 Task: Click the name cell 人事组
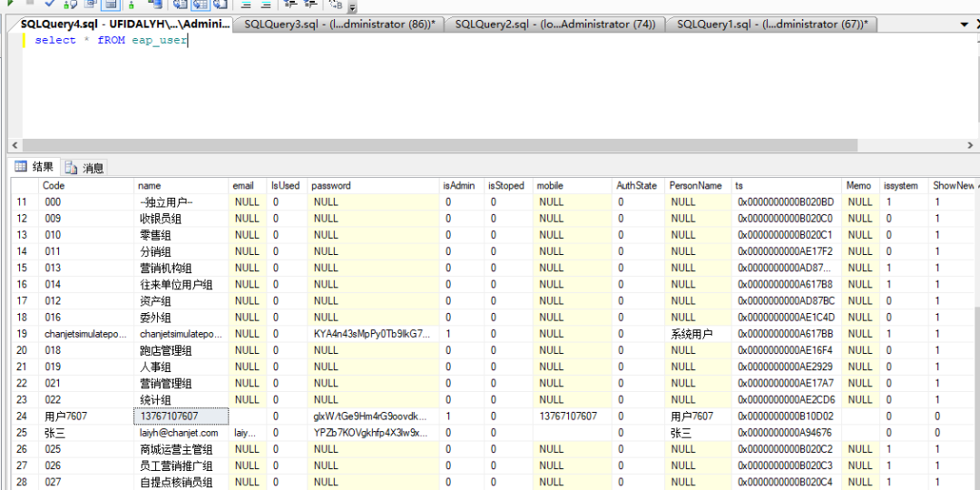coord(181,367)
